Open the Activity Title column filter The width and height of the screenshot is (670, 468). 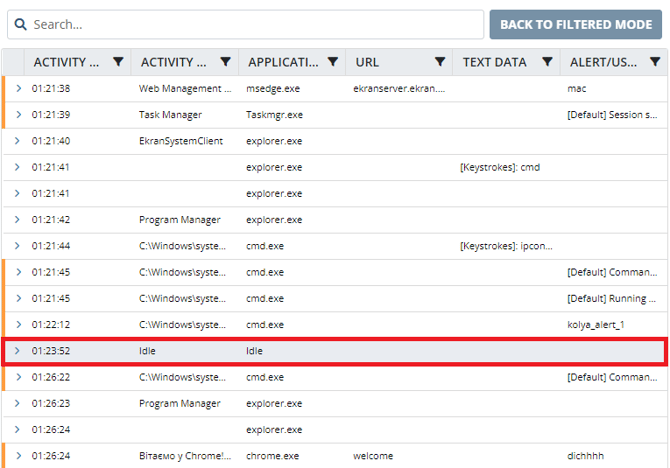pos(225,62)
